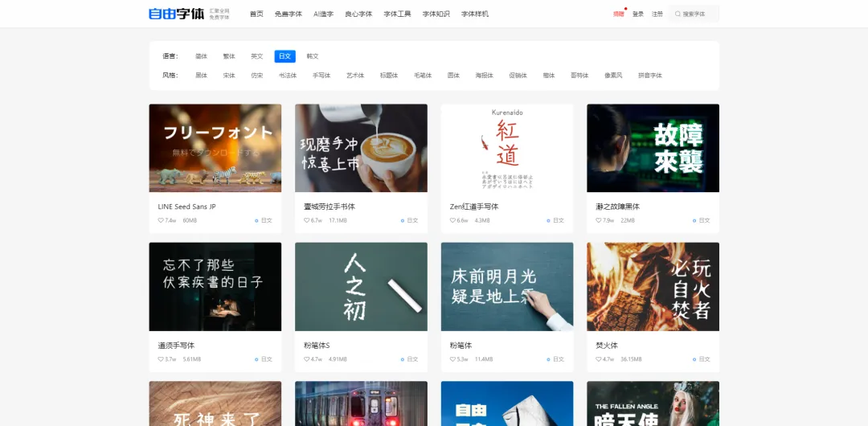Click the 登录 link
The width and height of the screenshot is (868, 426).
(638, 14)
